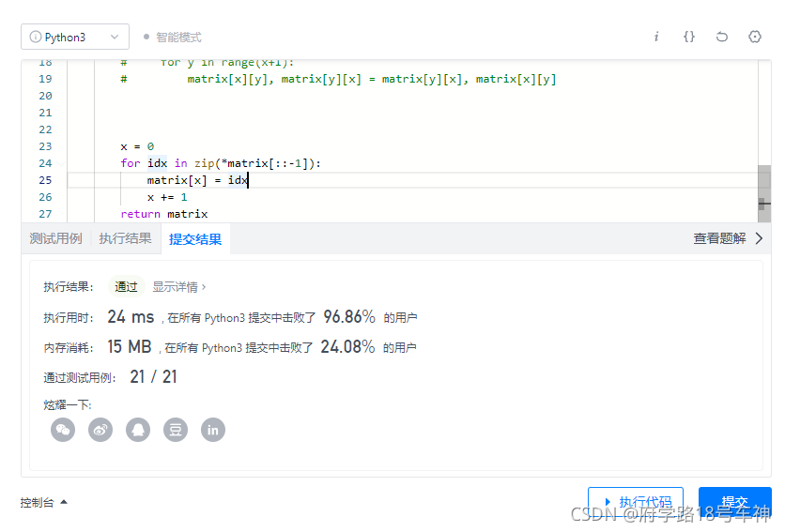
Task: Click the chevron next to 查看题解
Action: pos(759,238)
